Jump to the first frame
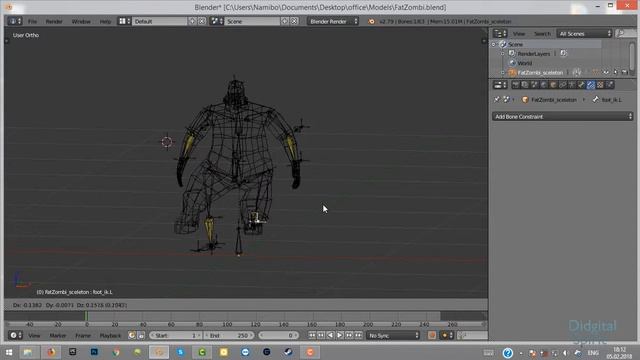The height and width of the screenshot is (360, 640). click(312, 336)
